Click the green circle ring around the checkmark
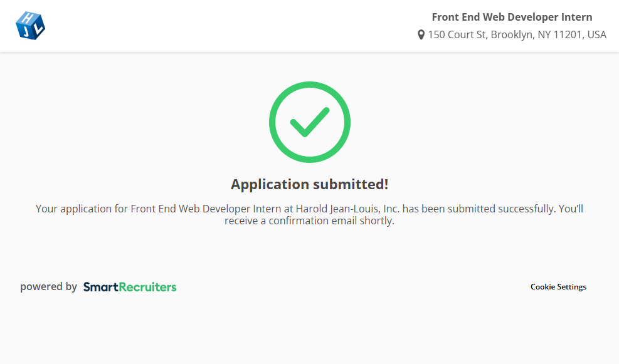Screen dimensions: 619x364 (x=273, y=122)
